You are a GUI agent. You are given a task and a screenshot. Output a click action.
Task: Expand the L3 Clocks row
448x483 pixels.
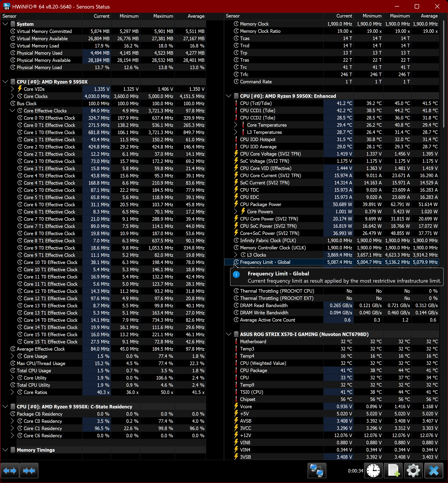pos(236,255)
